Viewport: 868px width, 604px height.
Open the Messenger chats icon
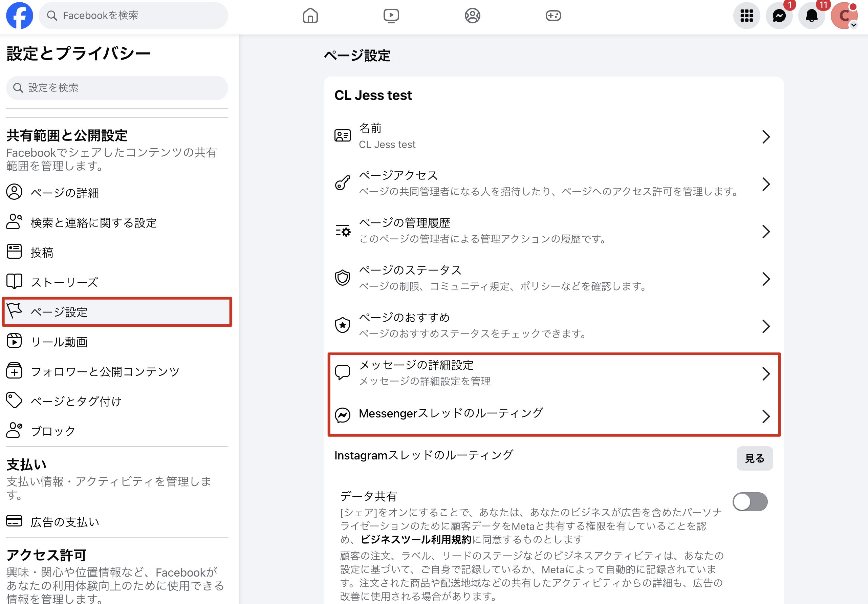[x=779, y=16]
